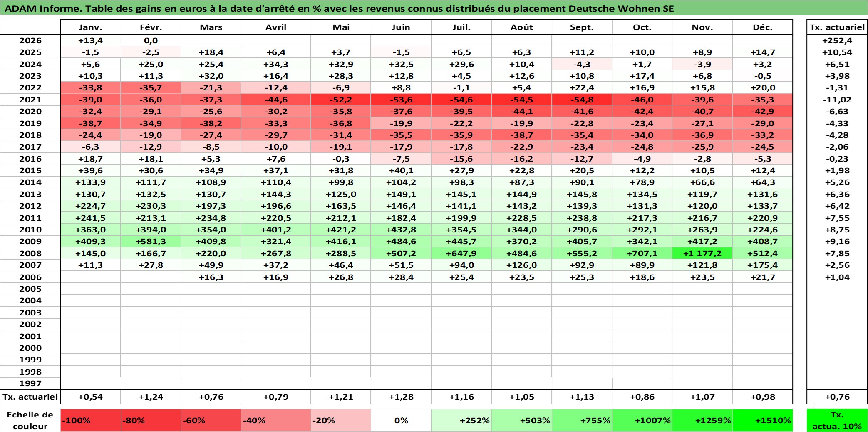Click the Juin actuarial value +1,28
Image resolution: width=868 pixels, height=432 pixels.
tap(401, 397)
